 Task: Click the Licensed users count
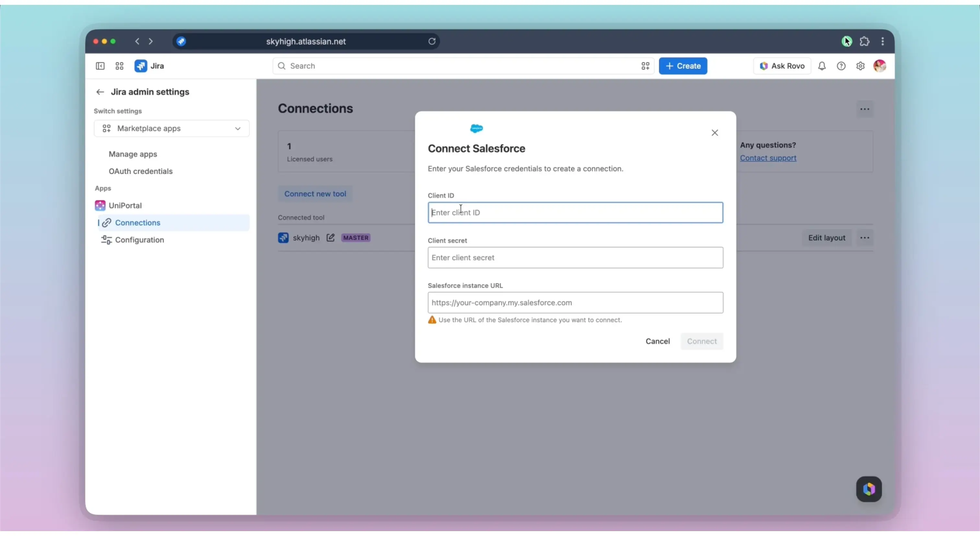289,146
